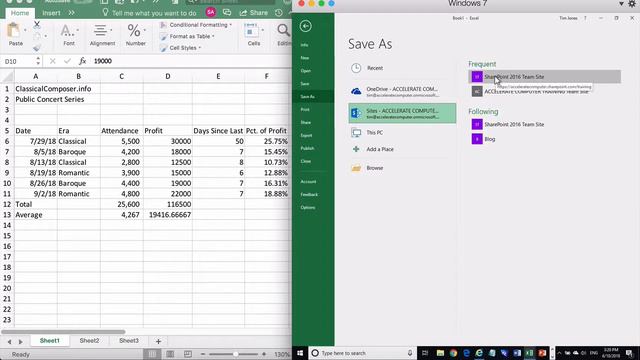Click the SA user avatar

[x=211, y=12]
